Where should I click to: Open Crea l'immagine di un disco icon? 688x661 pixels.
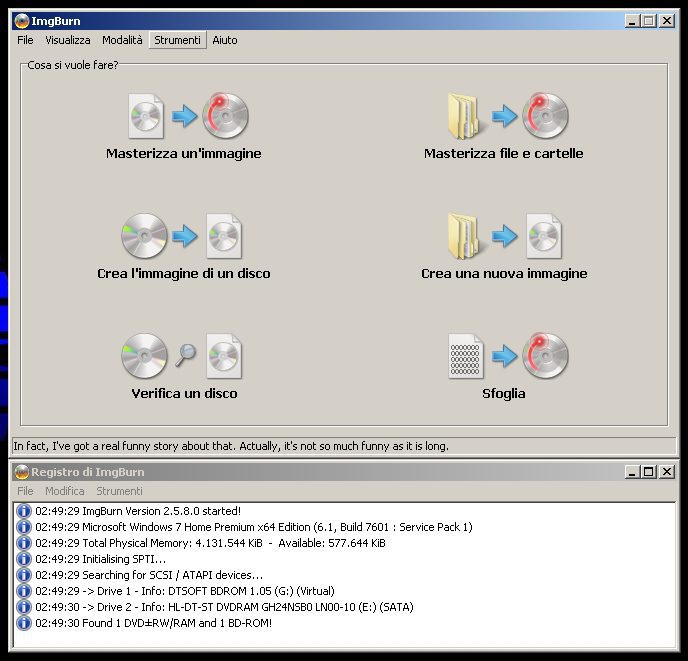184,236
